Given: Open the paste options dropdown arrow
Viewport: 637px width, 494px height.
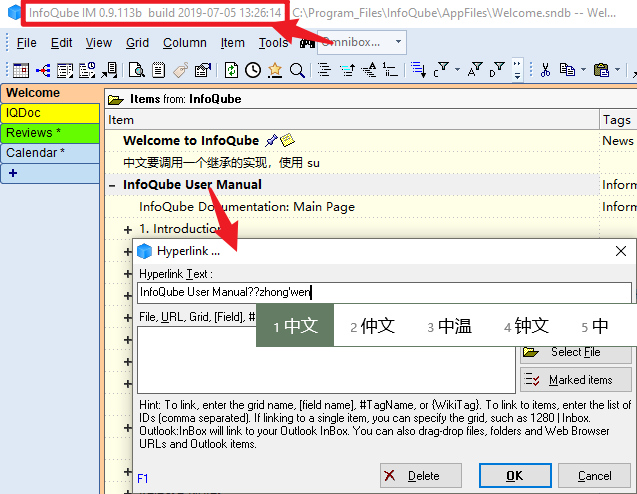Looking at the screenshot, I should click(x=617, y=70).
